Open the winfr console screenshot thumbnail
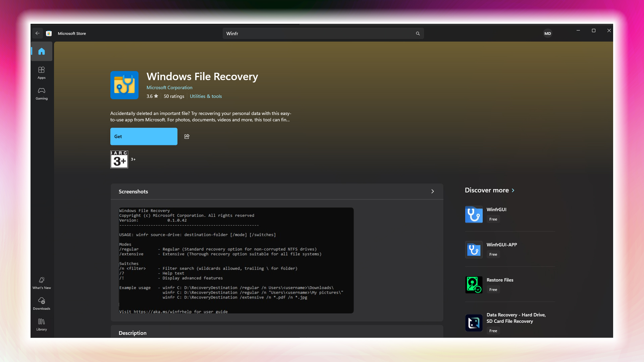 coord(236,260)
